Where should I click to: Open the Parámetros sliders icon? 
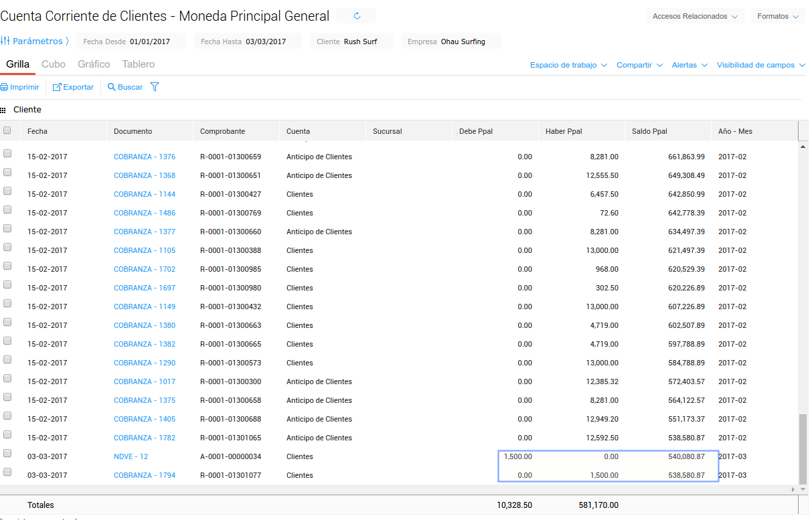[x=5, y=41]
